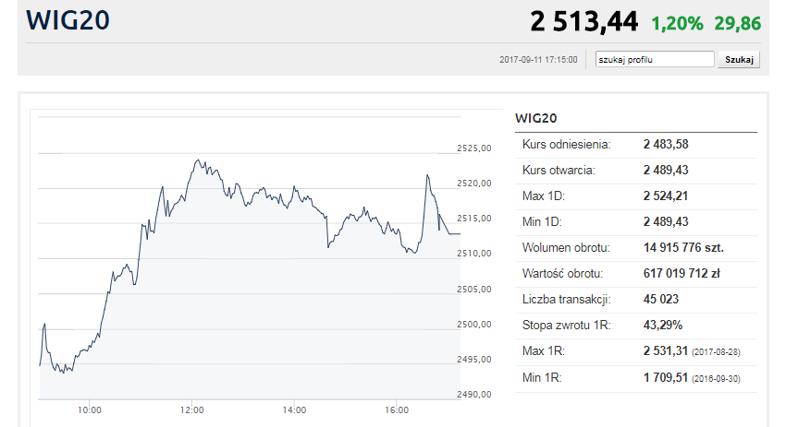Click the green 1,20% percentage change
The image size is (786, 427).
(678, 22)
